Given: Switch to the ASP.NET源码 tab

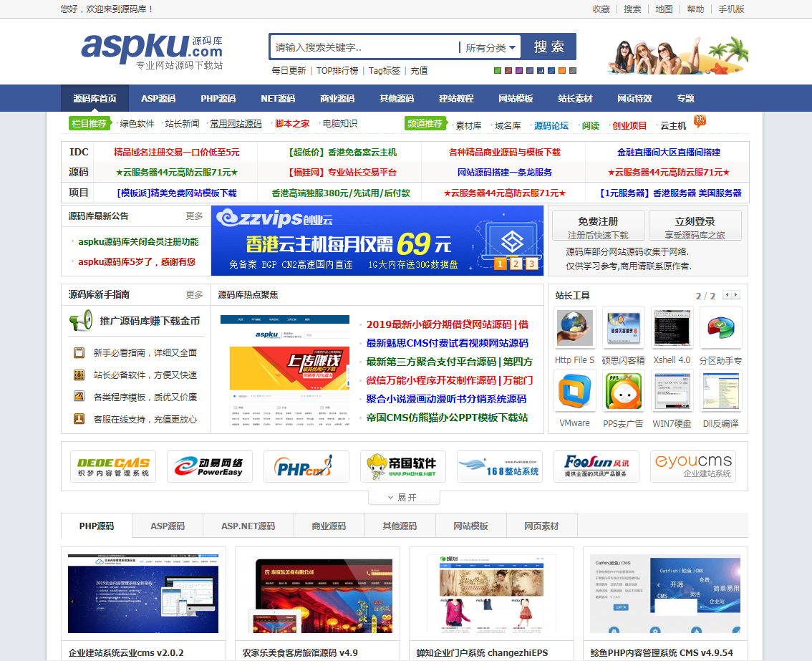Looking at the screenshot, I should point(248,526).
